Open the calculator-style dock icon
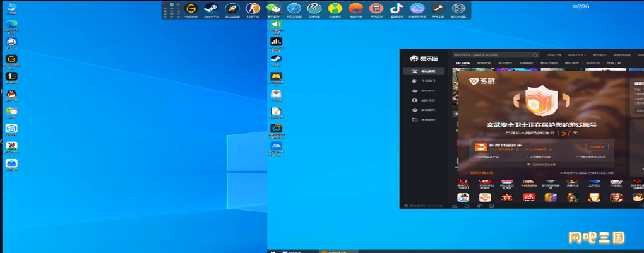The width and height of the screenshot is (644, 253). (376, 9)
